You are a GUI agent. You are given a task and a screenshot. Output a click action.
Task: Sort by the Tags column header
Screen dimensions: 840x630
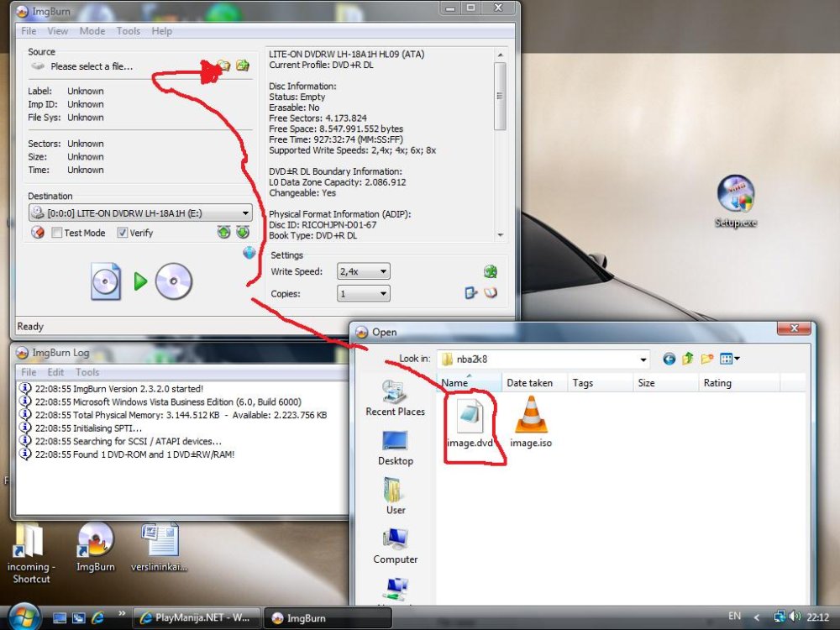600,382
